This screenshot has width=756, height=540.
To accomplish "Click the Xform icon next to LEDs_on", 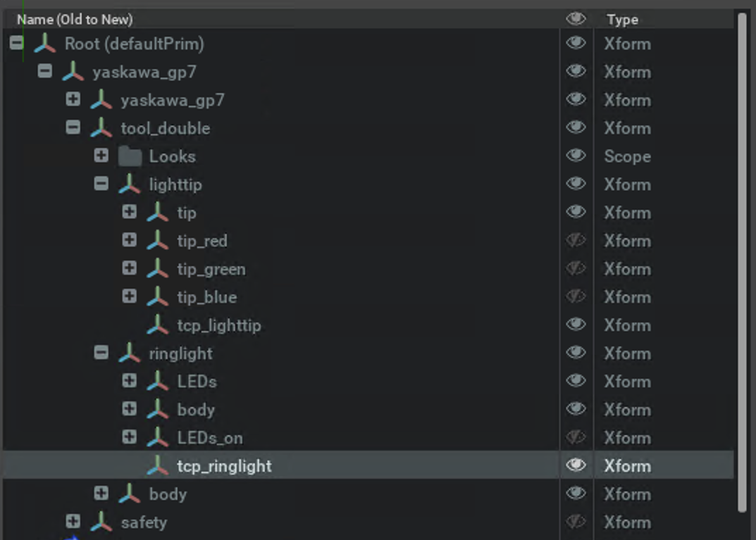I will click(x=158, y=438).
